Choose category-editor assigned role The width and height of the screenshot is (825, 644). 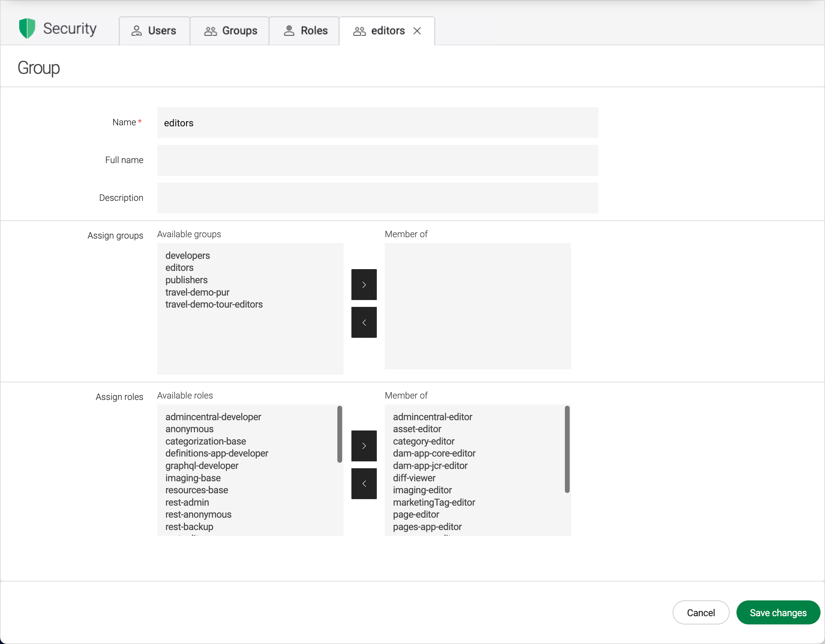(x=423, y=441)
